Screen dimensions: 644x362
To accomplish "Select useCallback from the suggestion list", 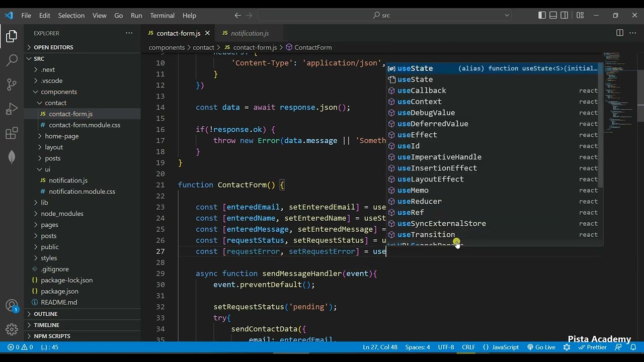I will click(x=493, y=90).
